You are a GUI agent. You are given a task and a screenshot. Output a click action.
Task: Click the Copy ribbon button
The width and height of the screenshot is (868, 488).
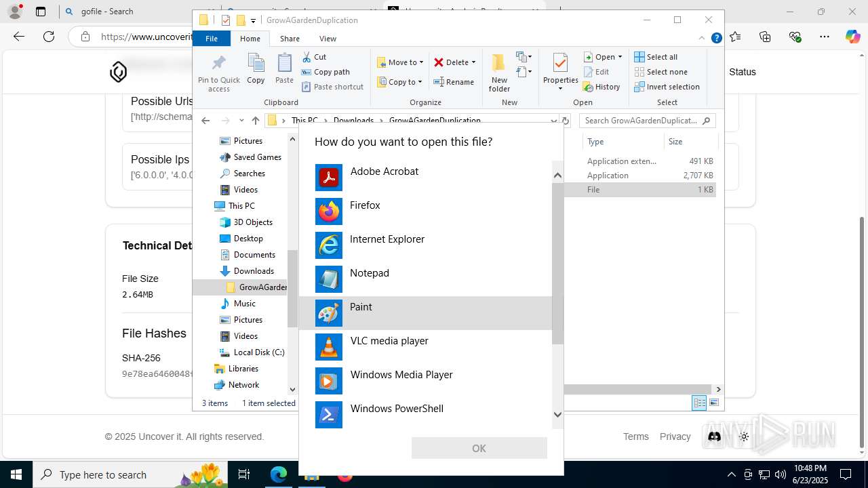(256, 69)
